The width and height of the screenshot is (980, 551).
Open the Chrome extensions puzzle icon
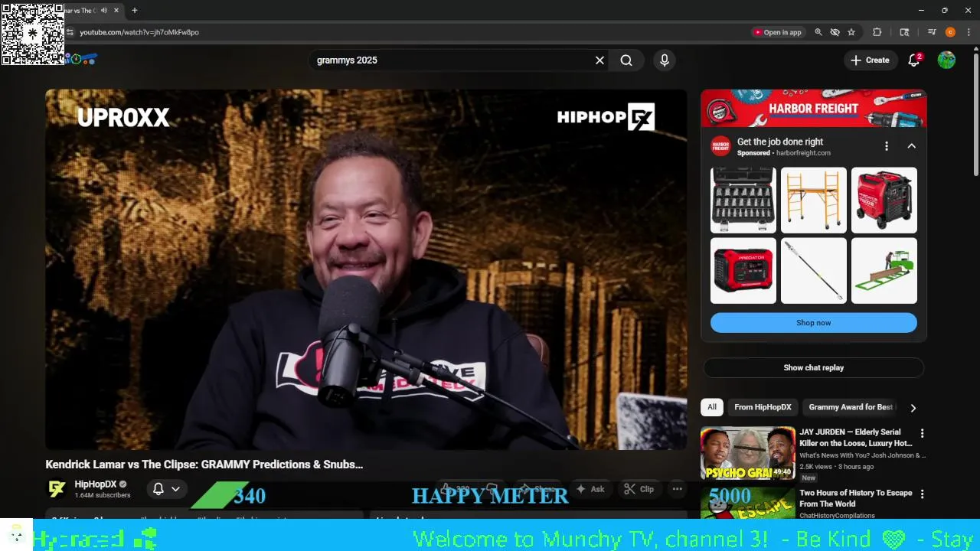tap(877, 32)
